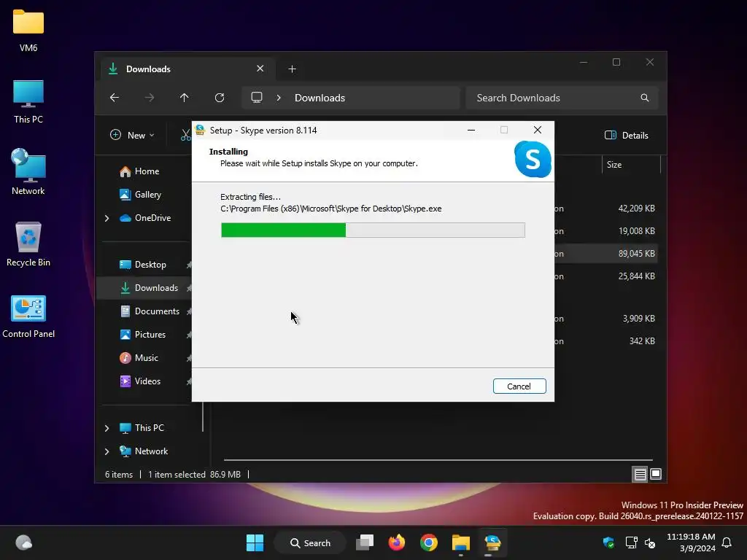Select the Control Panel desktop icon
Screen dimensions: 747x560
click(x=28, y=316)
